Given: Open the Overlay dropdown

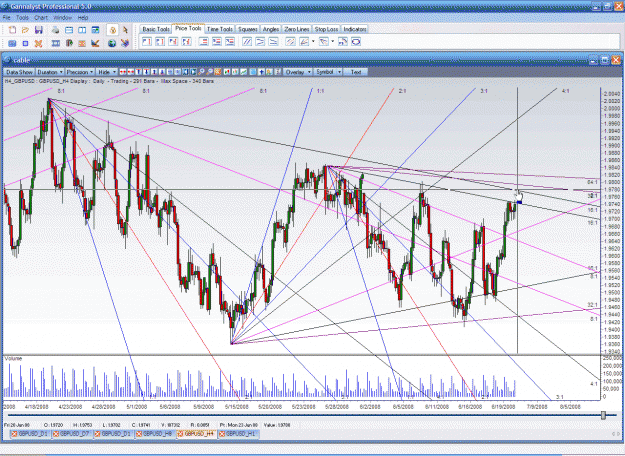Looking at the screenshot, I should pyautogui.click(x=297, y=72).
